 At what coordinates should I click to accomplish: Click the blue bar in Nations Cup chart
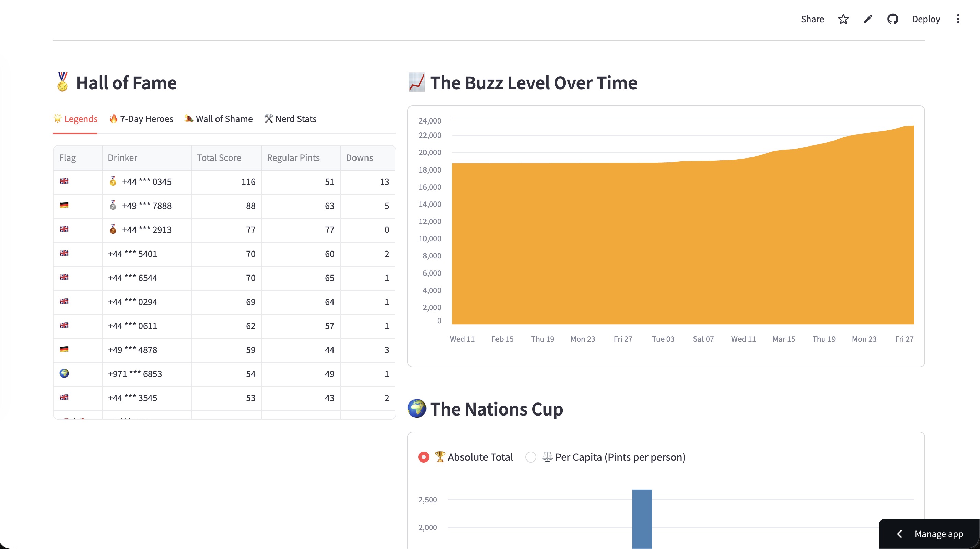pyautogui.click(x=642, y=519)
